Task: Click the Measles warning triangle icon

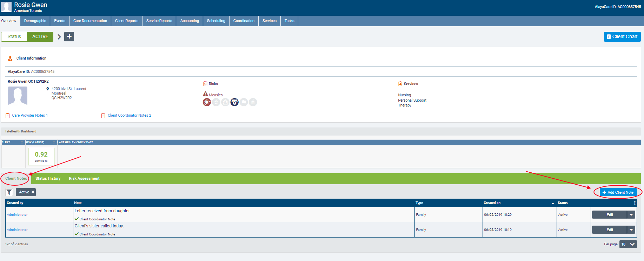Action: [x=205, y=94]
